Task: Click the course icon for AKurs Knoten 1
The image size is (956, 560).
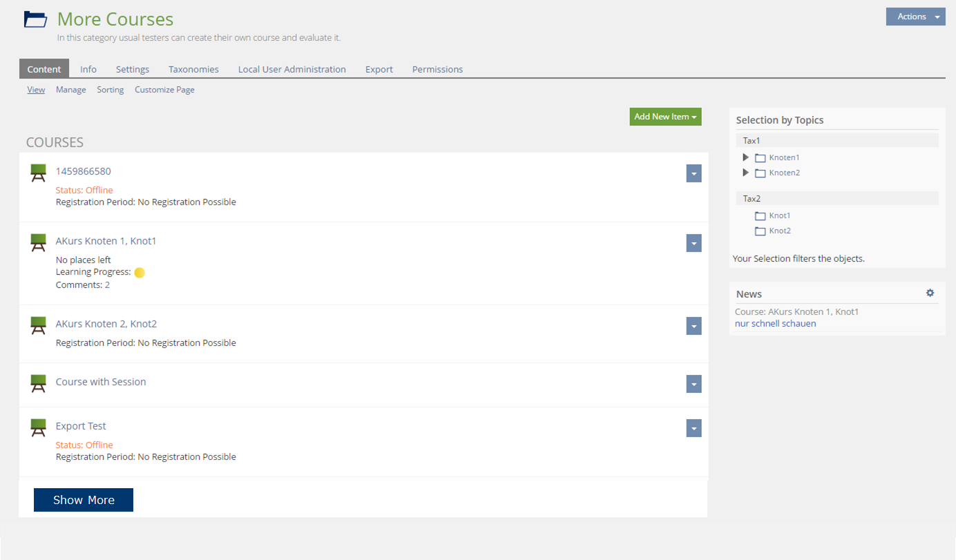Action: [39, 242]
